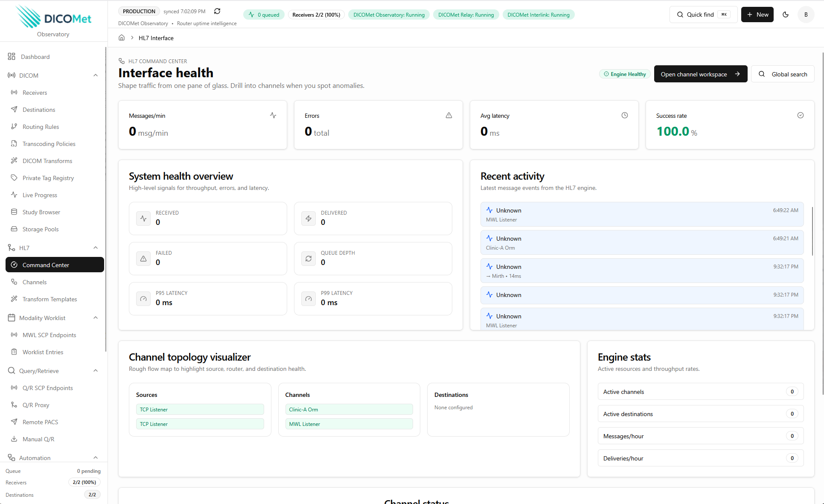Click the Queue Depth refresh icon
The height and width of the screenshot is (504, 824).
click(309, 259)
